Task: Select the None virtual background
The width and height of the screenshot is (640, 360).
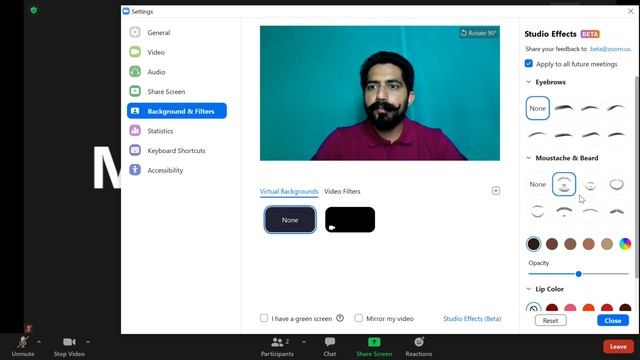Action: tap(290, 220)
